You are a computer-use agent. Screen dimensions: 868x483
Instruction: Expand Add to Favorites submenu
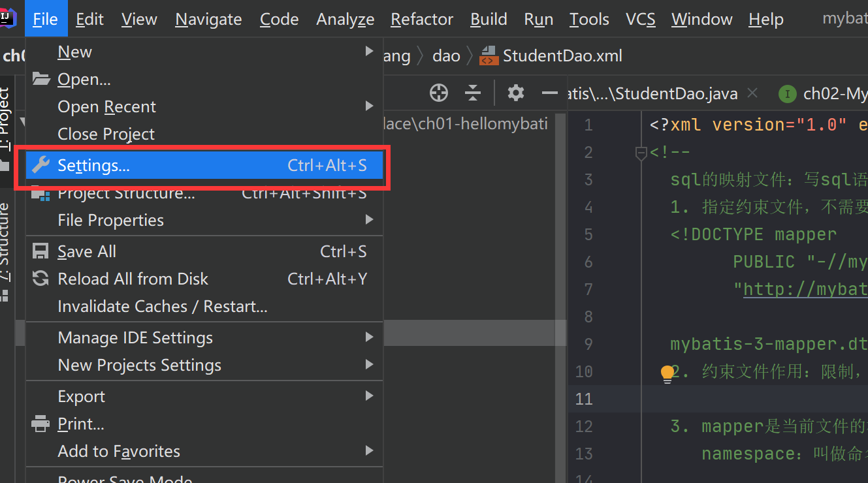coord(204,451)
